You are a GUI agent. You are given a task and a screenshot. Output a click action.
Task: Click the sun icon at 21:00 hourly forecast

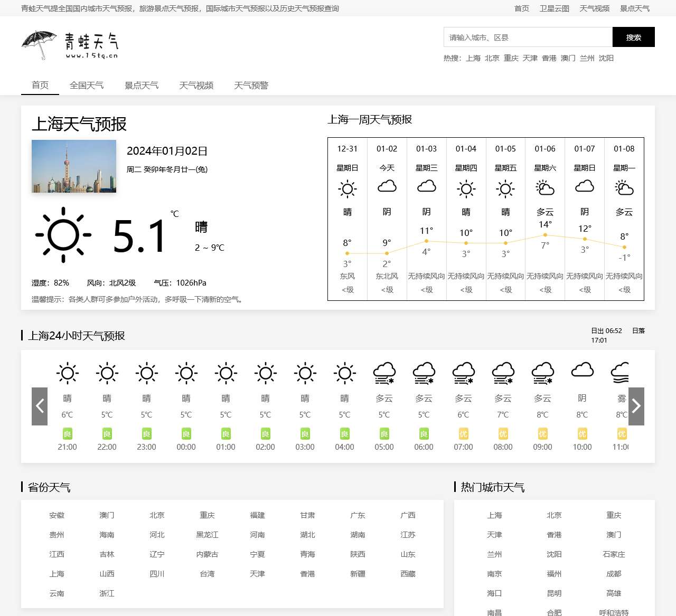coord(67,373)
